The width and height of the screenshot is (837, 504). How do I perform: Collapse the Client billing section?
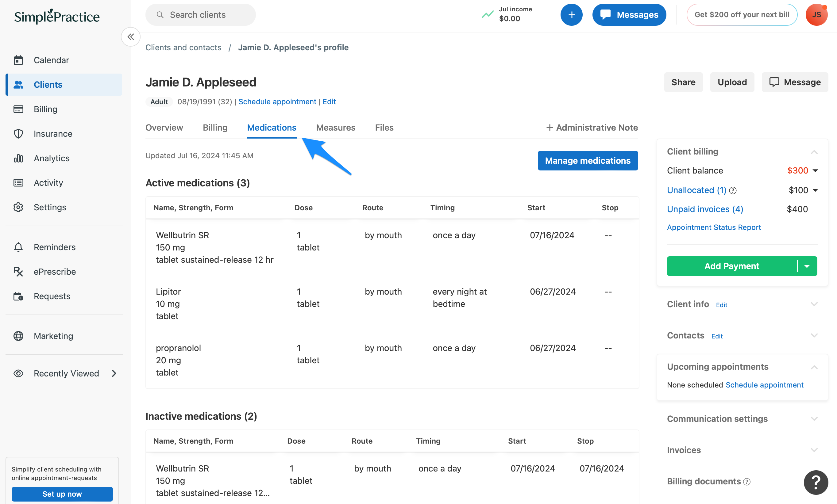pyautogui.click(x=814, y=152)
